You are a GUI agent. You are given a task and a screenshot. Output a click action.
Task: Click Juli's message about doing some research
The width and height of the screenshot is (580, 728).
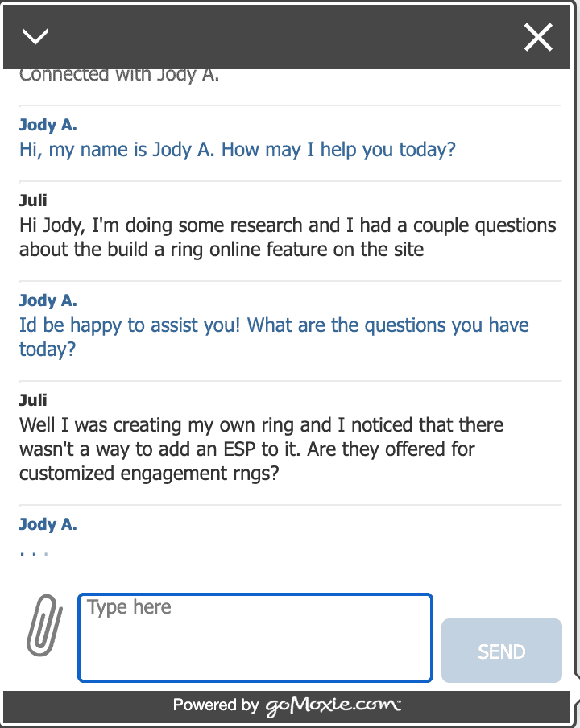288,237
